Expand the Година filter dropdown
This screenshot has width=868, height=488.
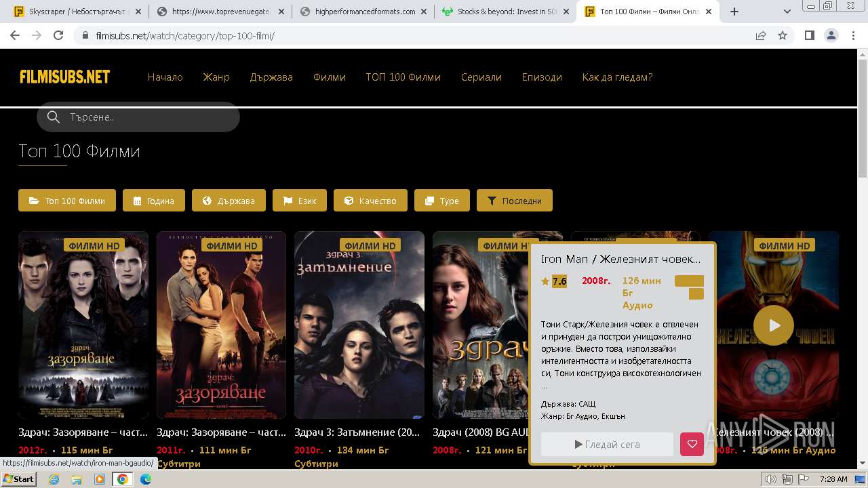click(154, 201)
